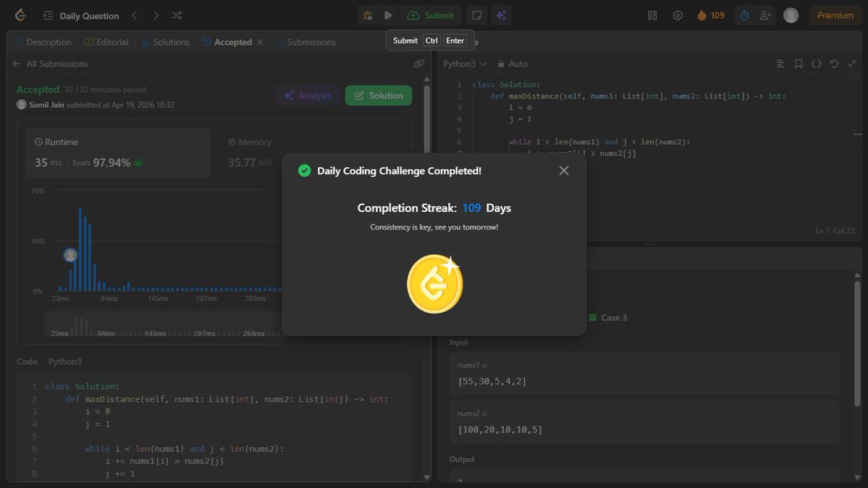This screenshot has height=488, width=868.
Task: Open the profile avatar menu
Action: 791,15
